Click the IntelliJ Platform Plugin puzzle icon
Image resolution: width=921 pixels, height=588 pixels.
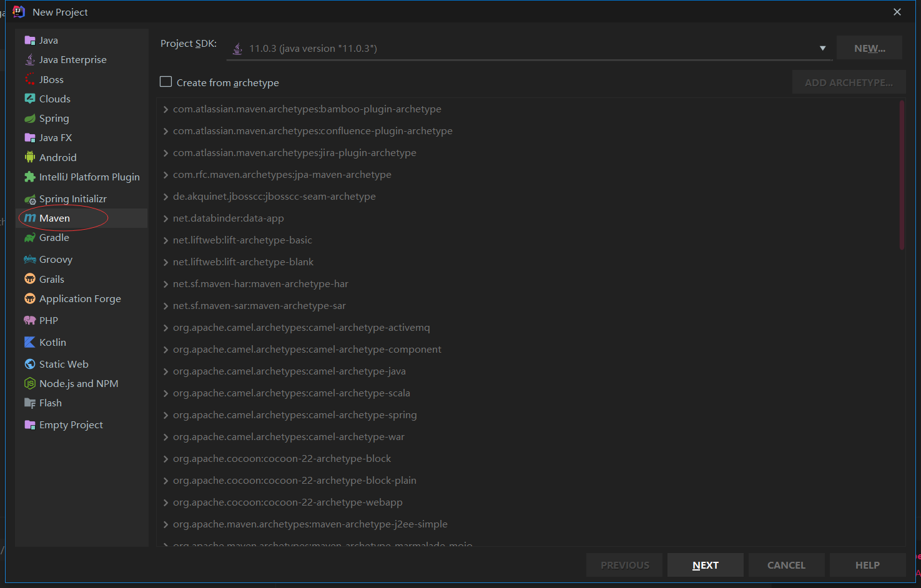point(29,177)
